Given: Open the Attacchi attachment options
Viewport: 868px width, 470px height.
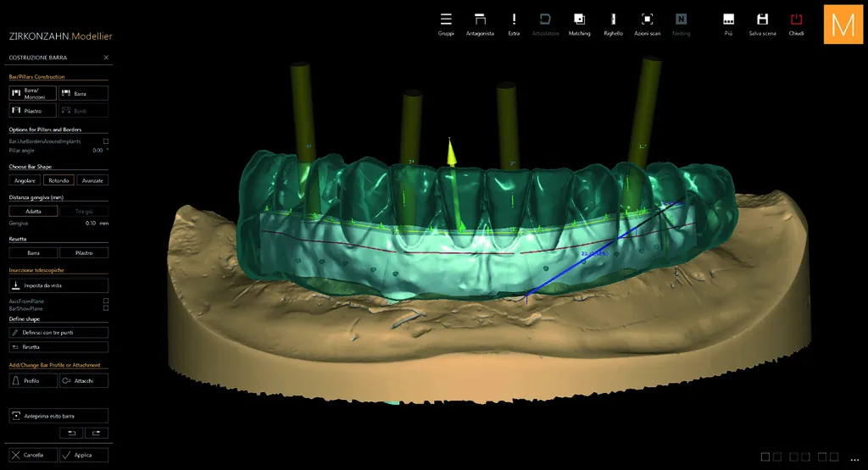Looking at the screenshot, I should pos(84,380).
